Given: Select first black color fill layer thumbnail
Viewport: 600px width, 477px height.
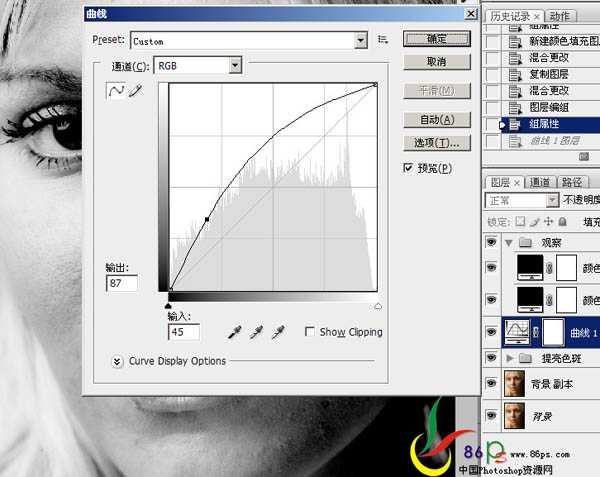Looking at the screenshot, I should (x=530, y=267).
